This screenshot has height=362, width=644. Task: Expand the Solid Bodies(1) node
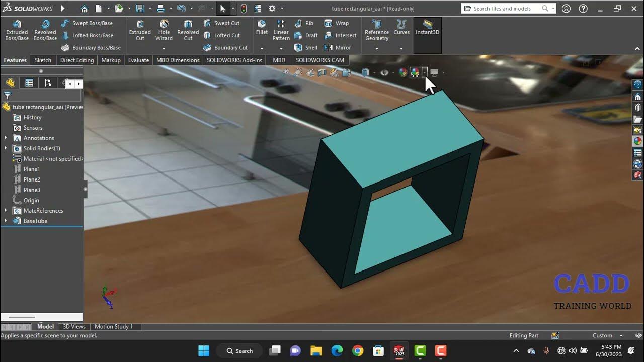click(x=6, y=148)
